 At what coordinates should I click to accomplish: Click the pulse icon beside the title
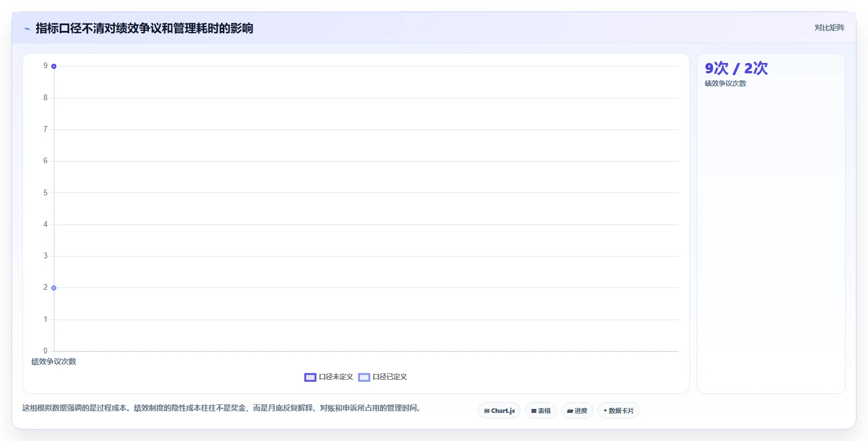(x=27, y=29)
